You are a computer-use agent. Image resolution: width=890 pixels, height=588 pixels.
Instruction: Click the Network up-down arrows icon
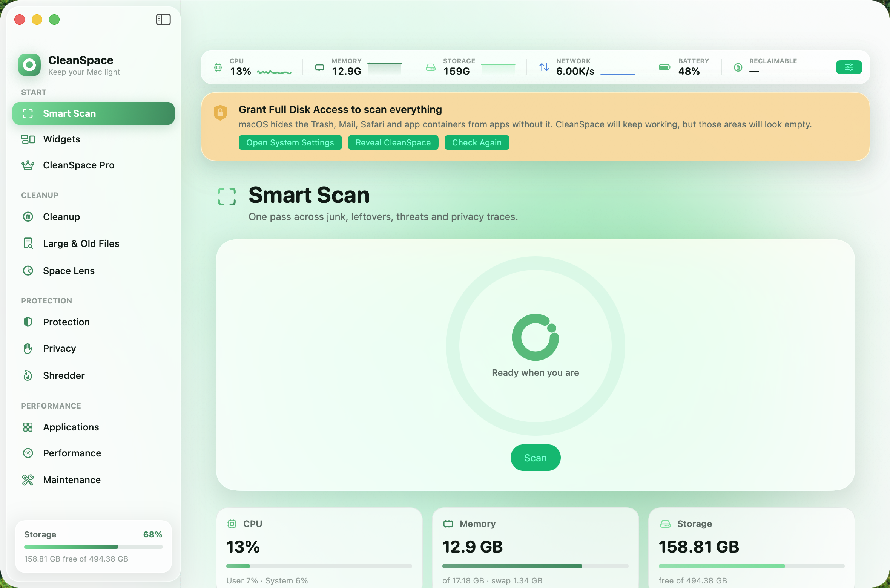[544, 67]
